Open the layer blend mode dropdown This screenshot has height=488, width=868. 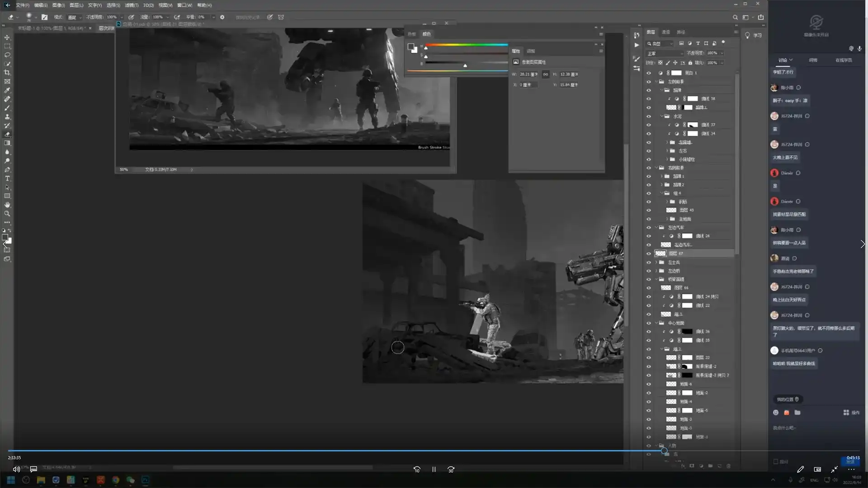click(663, 53)
